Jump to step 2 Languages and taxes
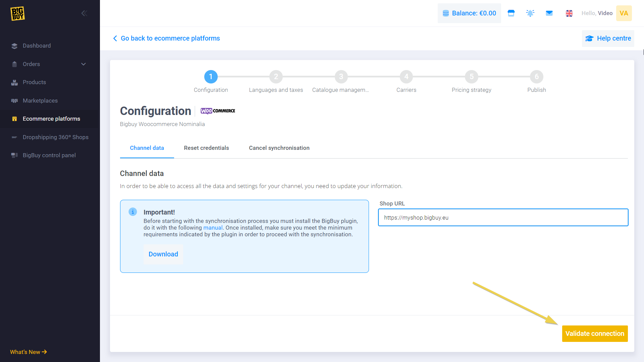This screenshot has height=362, width=644. point(276,77)
